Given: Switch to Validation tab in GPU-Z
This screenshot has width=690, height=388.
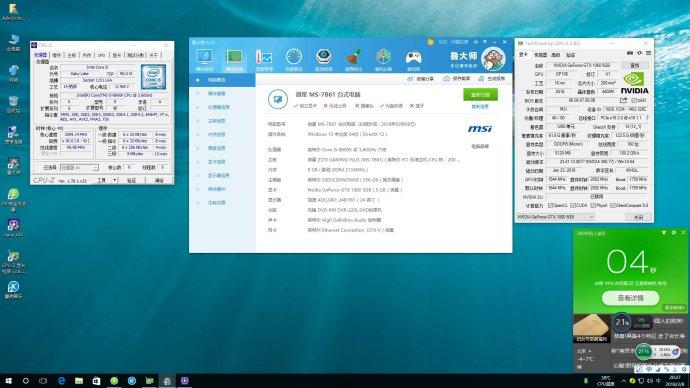Looking at the screenshot, I should (x=570, y=55).
